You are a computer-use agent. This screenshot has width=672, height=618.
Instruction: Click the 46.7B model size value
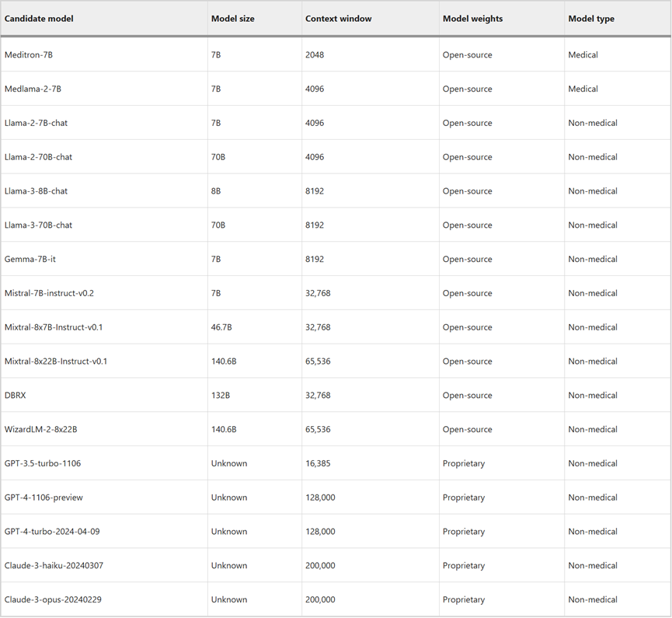pyautogui.click(x=221, y=327)
